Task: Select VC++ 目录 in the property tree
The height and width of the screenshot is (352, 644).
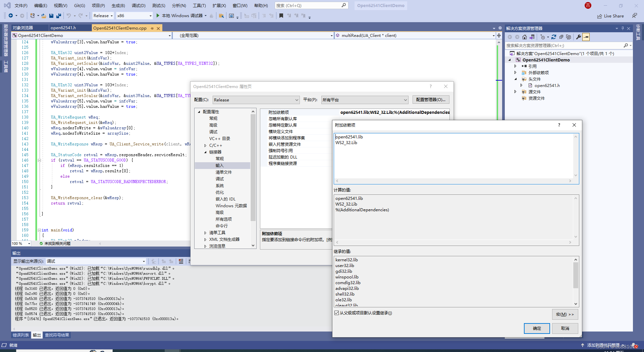Action: point(220,139)
